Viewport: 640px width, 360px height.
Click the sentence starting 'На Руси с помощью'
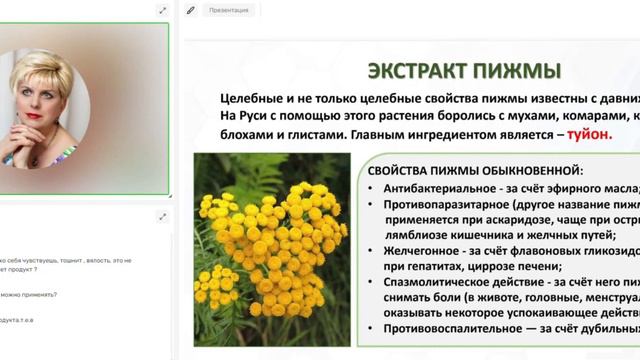(x=430, y=116)
